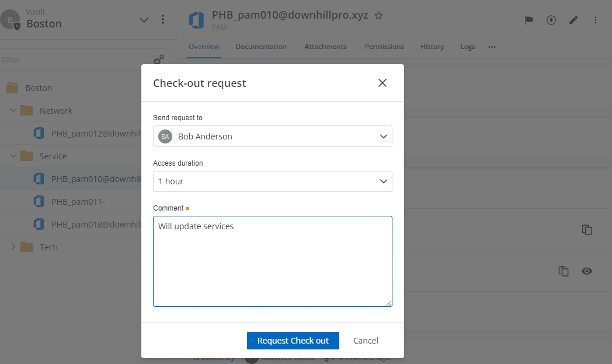
Task: Switch to the Documentation tab
Action: (x=261, y=47)
